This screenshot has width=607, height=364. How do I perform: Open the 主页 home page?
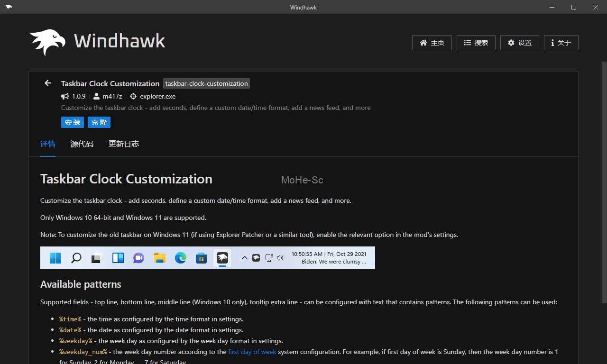pyautogui.click(x=432, y=43)
